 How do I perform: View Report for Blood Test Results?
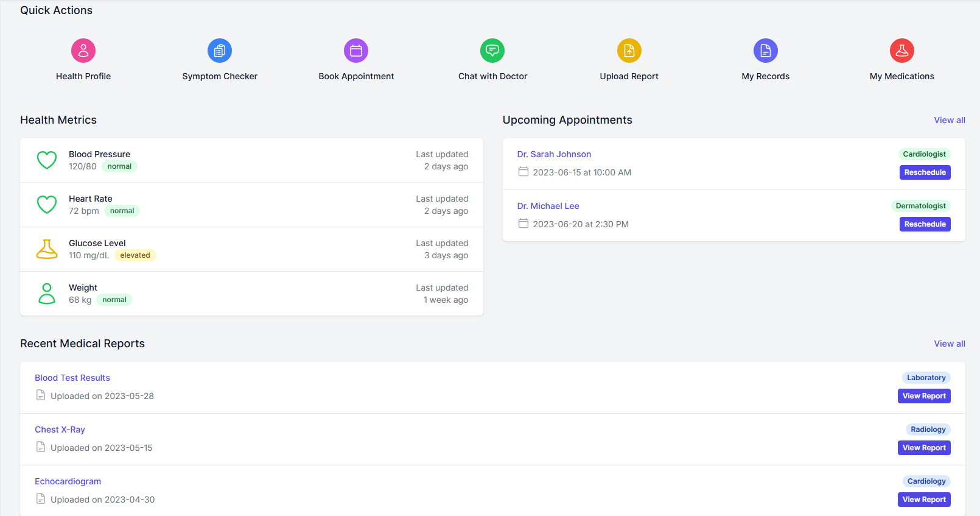[x=923, y=396]
